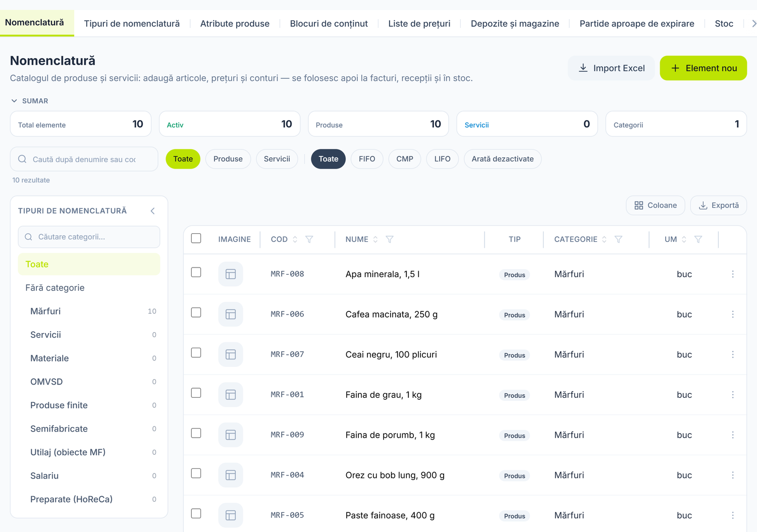Select the Faina de porumb checkbox
Image resolution: width=757 pixels, height=532 pixels.
click(196, 433)
